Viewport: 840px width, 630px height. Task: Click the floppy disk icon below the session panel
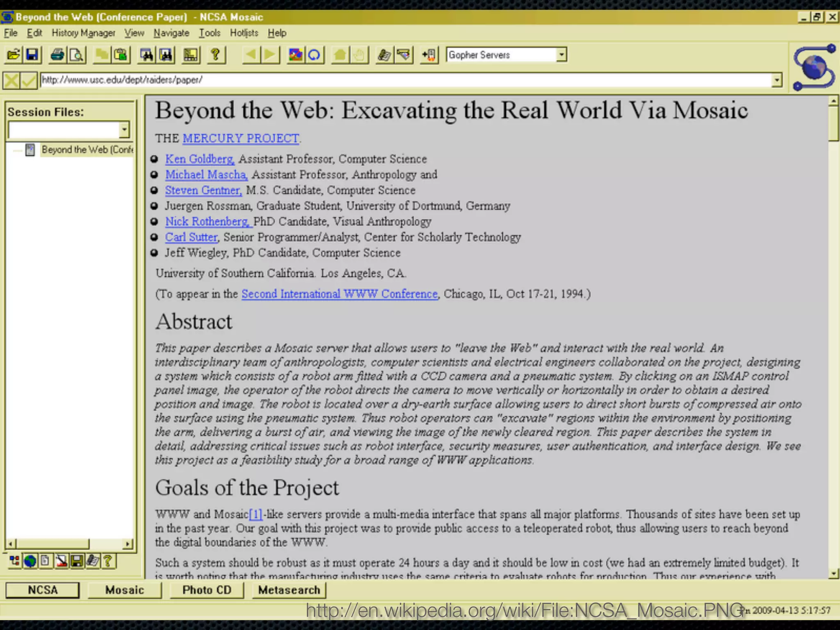[77, 561]
